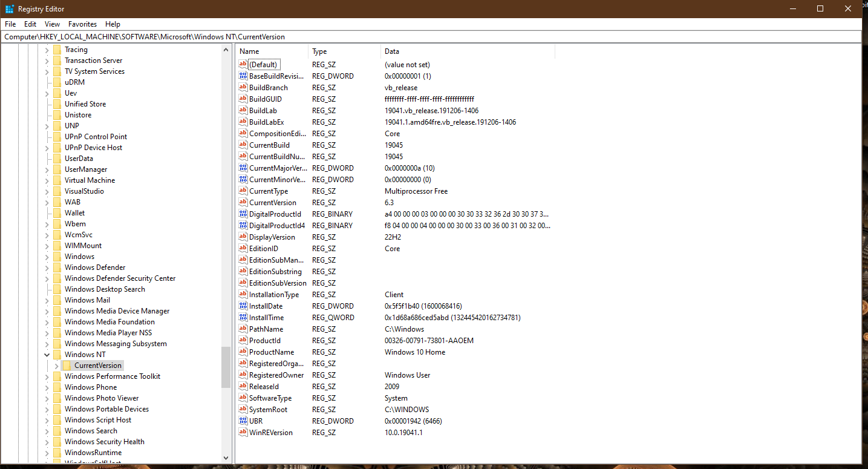Select the UBR DWORD value icon
This screenshot has width=868, height=469.
243,421
